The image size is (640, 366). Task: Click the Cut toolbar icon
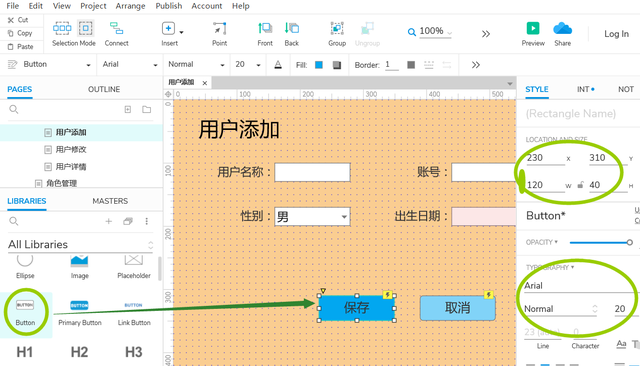click(x=11, y=20)
